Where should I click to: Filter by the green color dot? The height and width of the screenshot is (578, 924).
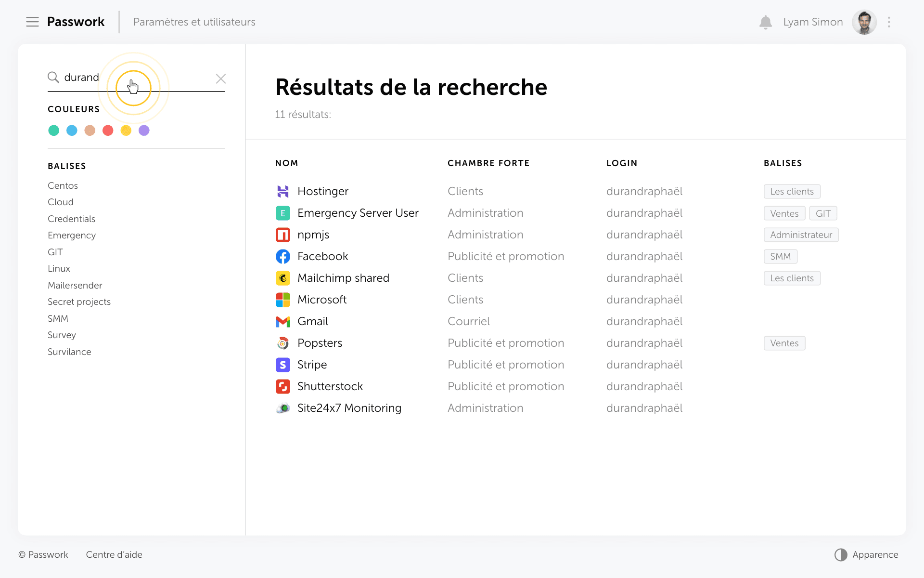(54, 131)
